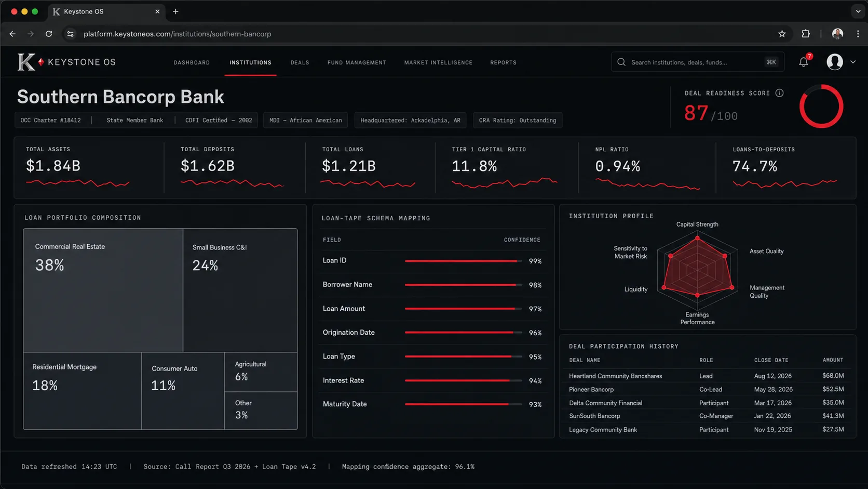868x489 pixels.
Task: Switch to the Dashboard tab
Action: [x=192, y=62]
